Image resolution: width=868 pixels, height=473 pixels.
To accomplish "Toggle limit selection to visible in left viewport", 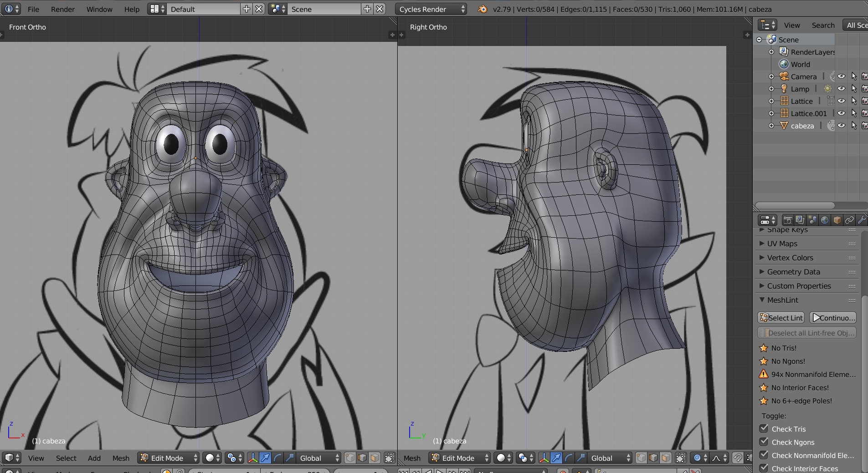I will point(390,458).
